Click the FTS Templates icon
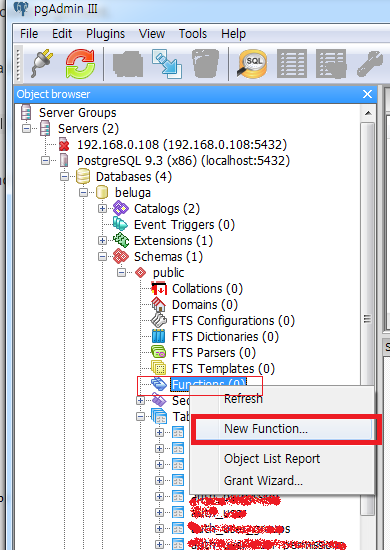Image resolution: width=390 pixels, height=550 pixels. 159,368
